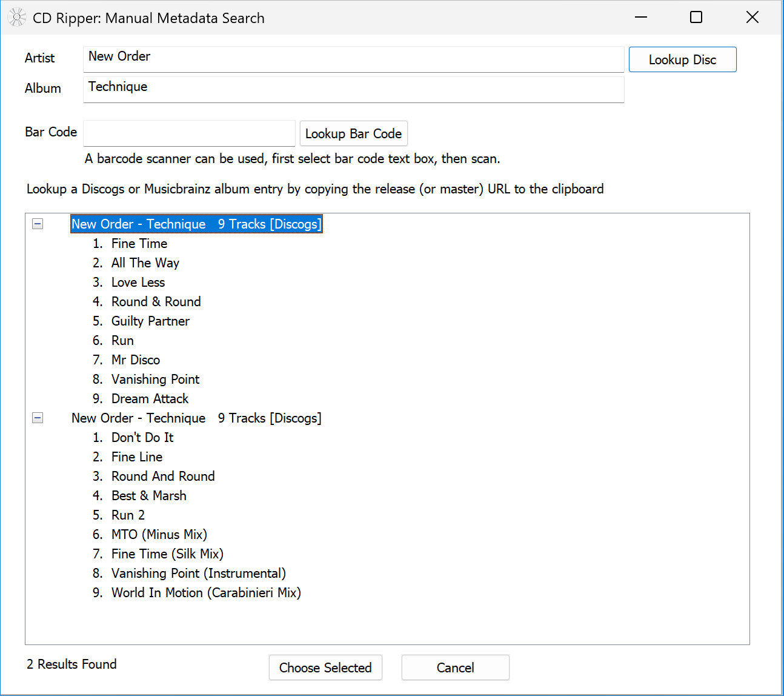
Task: Select the first Discogs result header
Action: pos(196,224)
